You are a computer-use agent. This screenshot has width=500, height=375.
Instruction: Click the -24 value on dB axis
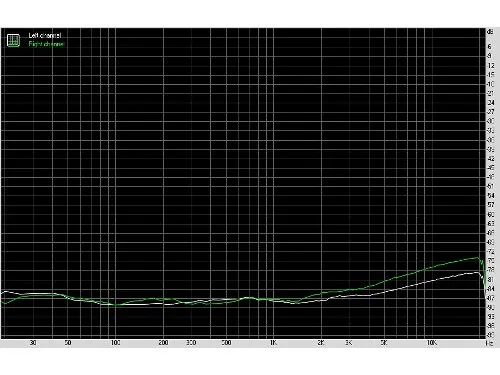[490, 103]
